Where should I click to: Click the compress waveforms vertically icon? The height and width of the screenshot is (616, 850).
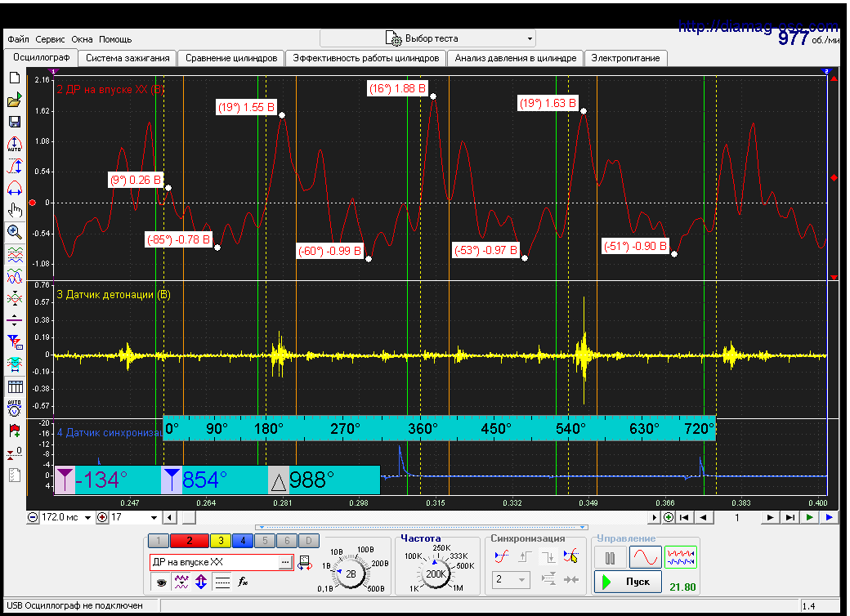15,298
